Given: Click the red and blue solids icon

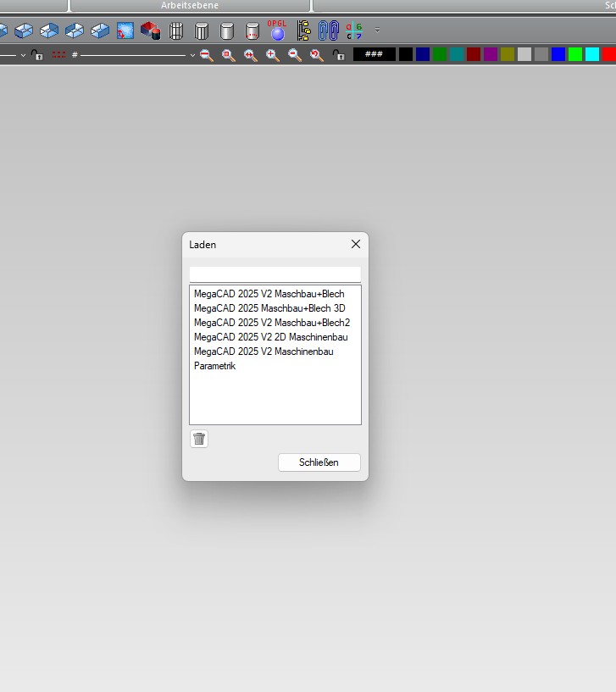Looking at the screenshot, I should [151, 30].
